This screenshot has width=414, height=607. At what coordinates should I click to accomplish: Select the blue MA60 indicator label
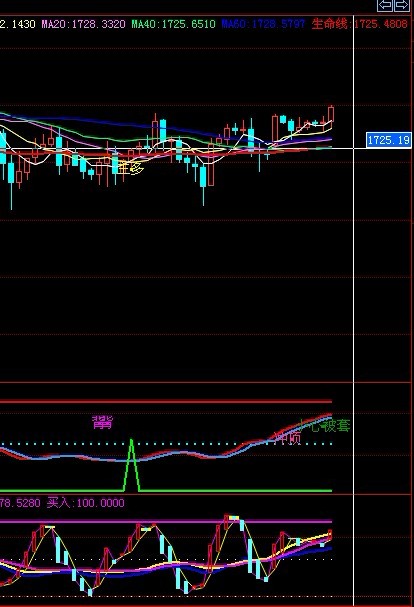(263, 24)
